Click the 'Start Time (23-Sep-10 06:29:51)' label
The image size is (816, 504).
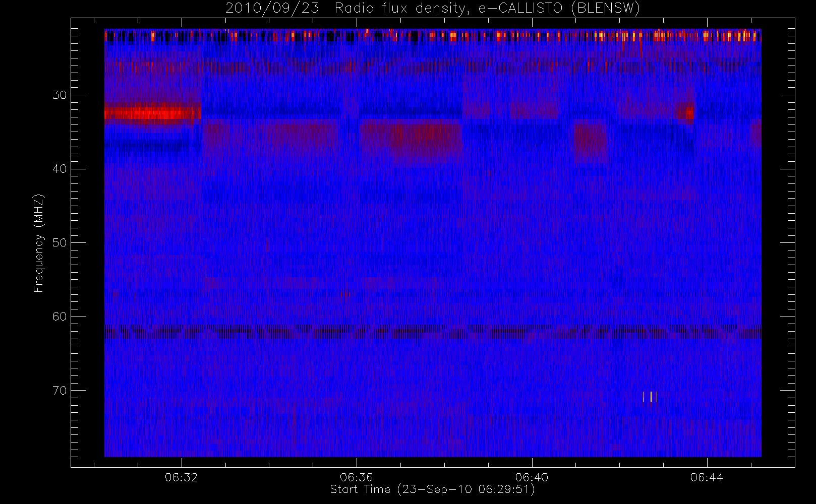pyautogui.click(x=432, y=489)
